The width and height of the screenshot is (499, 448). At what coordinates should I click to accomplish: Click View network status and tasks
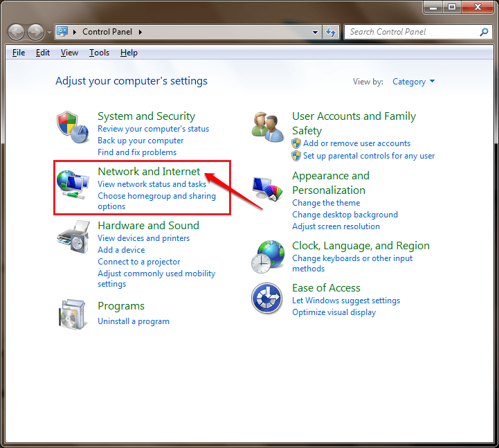tap(152, 184)
